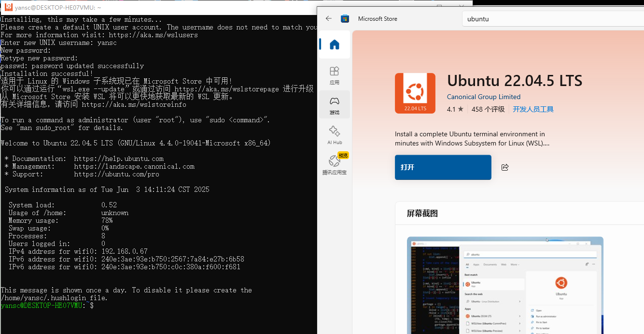Click the Memory usage value 78%
Screen dimensions: 644x334
click(x=107, y=221)
